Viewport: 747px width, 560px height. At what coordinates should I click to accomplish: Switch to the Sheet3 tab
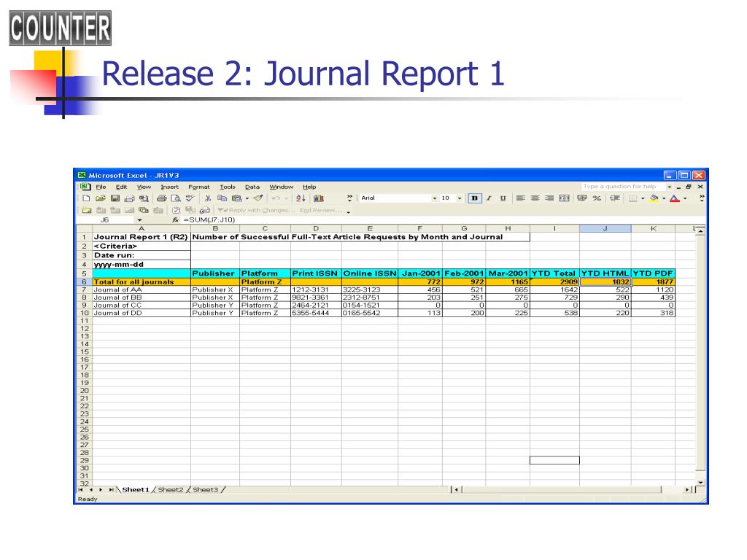click(205, 490)
